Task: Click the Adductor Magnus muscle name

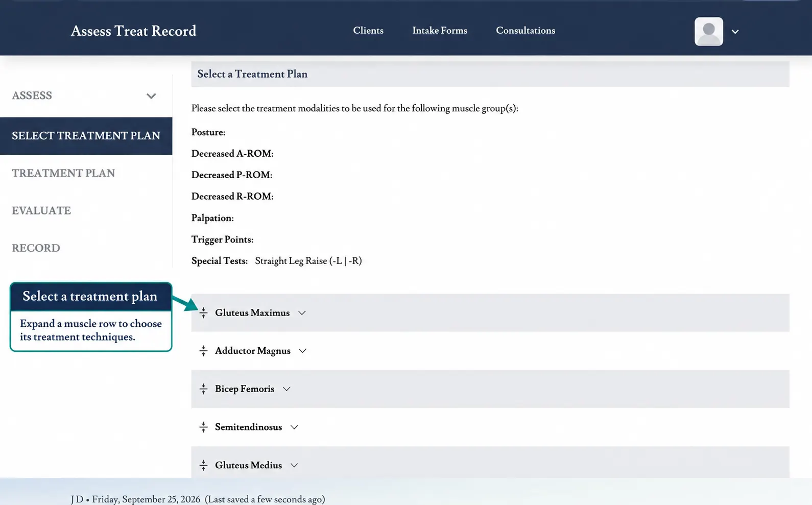Action: [253, 351]
